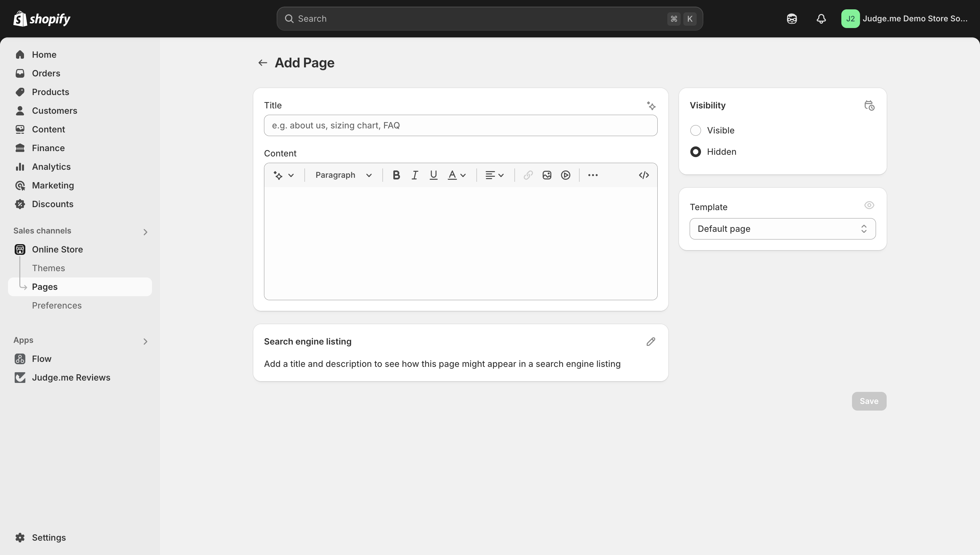The image size is (980, 555).
Task: Open the Paragraph style dropdown
Action: point(343,175)
